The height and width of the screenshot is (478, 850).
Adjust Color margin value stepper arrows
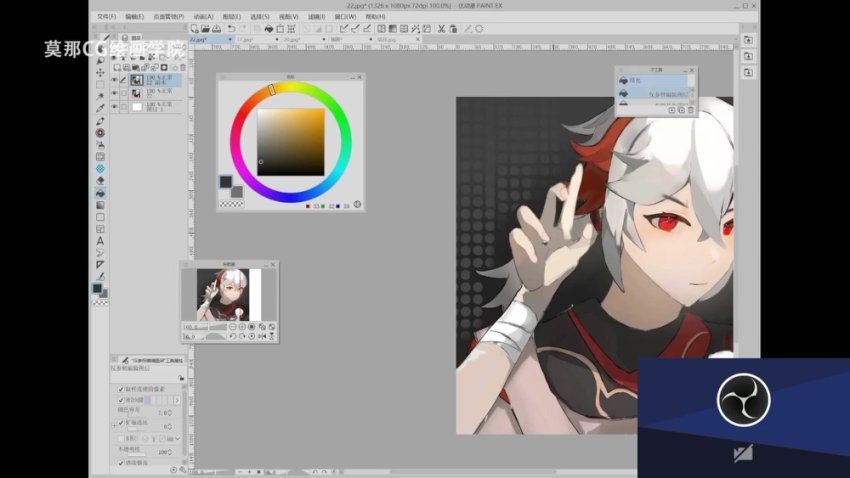click(170, 413)
